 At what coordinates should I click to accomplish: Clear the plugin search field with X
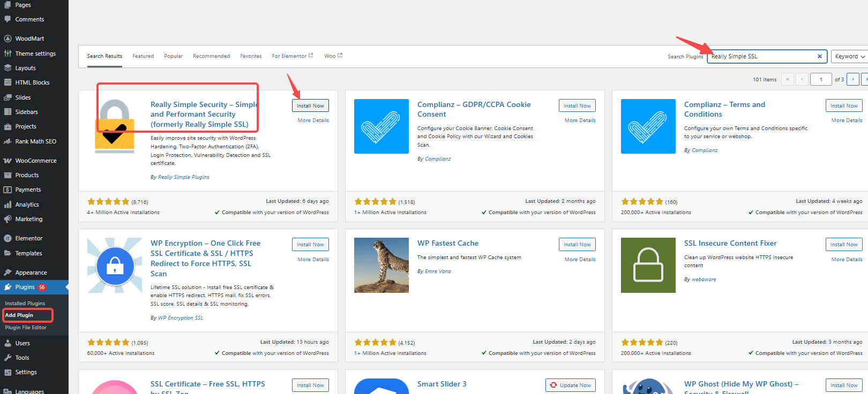click(x=819, y=56)
